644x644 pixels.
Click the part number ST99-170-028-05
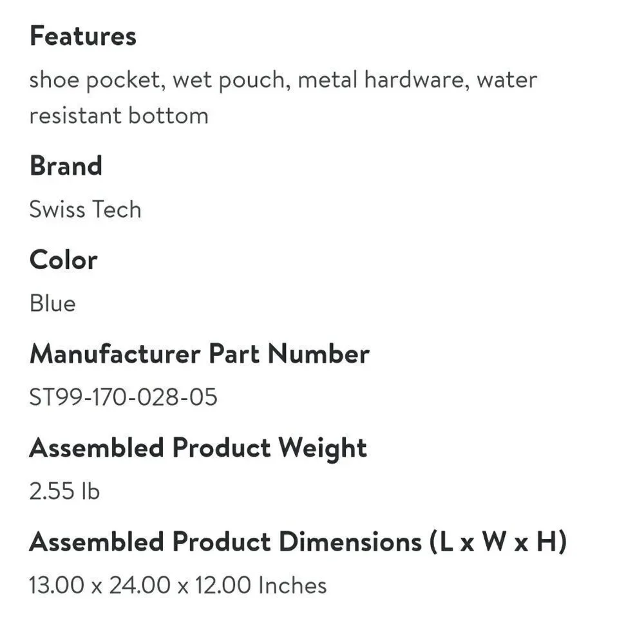[x=123, y=397]
